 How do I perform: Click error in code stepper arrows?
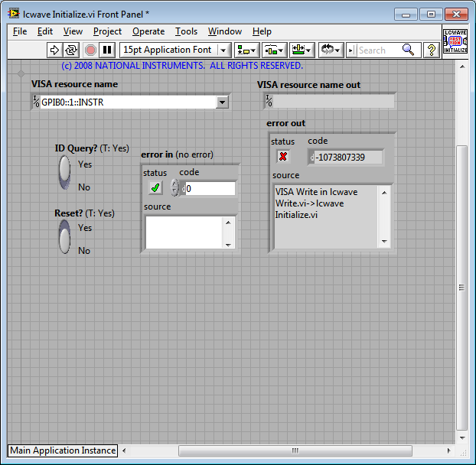tap(174, 187)
